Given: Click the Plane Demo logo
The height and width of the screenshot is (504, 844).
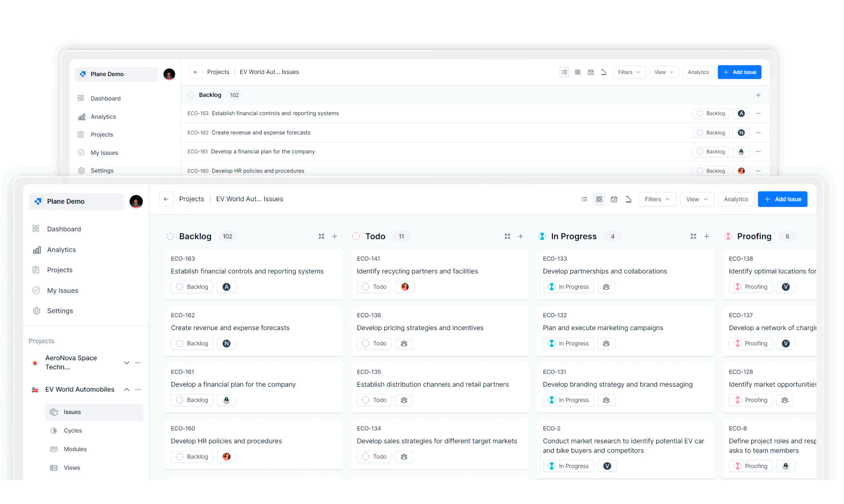Looking at the screenshot, I should (x=38, y=201).
